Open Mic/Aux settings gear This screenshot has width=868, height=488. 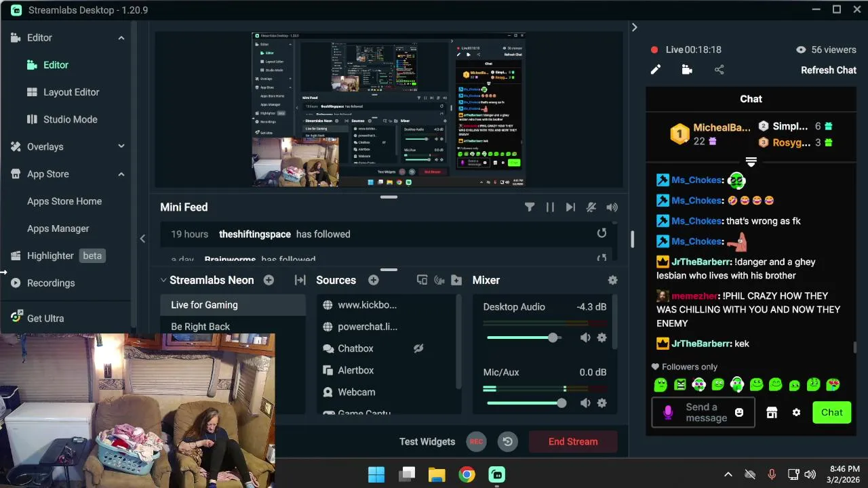pos(601,403)
